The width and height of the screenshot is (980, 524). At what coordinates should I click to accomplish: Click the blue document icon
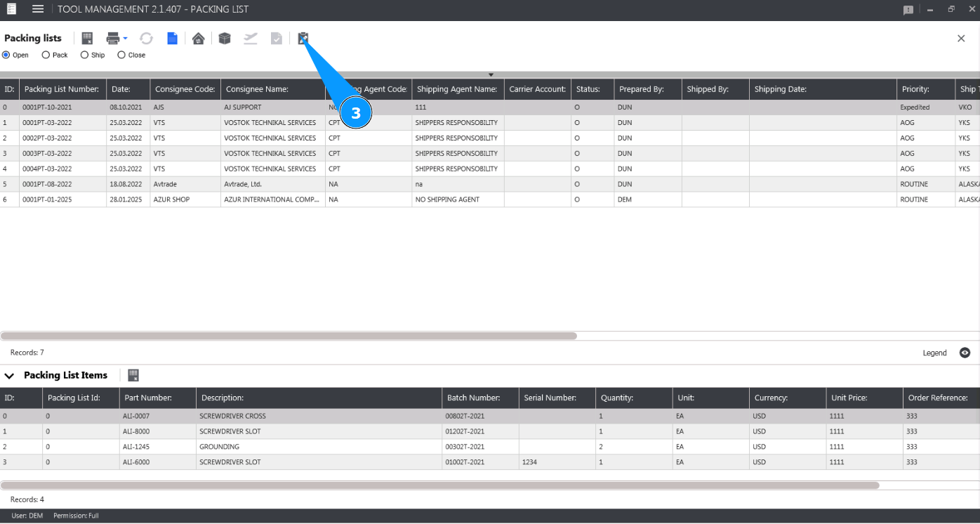172,39
